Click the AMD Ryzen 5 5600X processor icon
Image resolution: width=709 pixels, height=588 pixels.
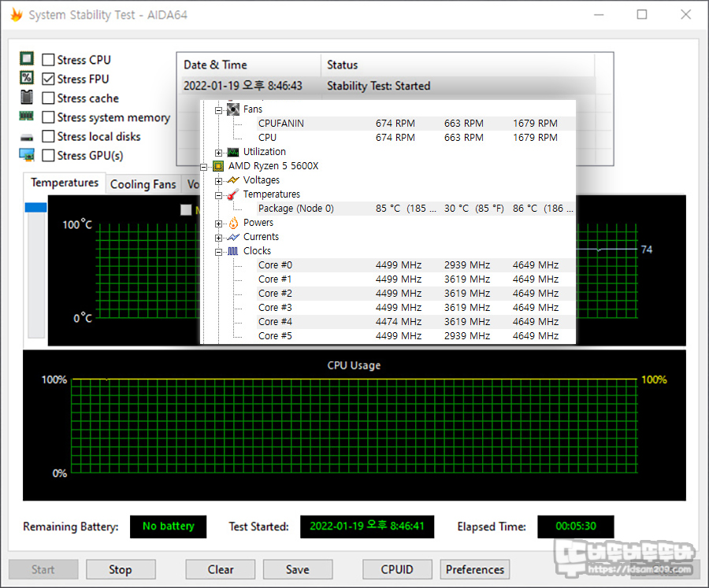(218, 166)
